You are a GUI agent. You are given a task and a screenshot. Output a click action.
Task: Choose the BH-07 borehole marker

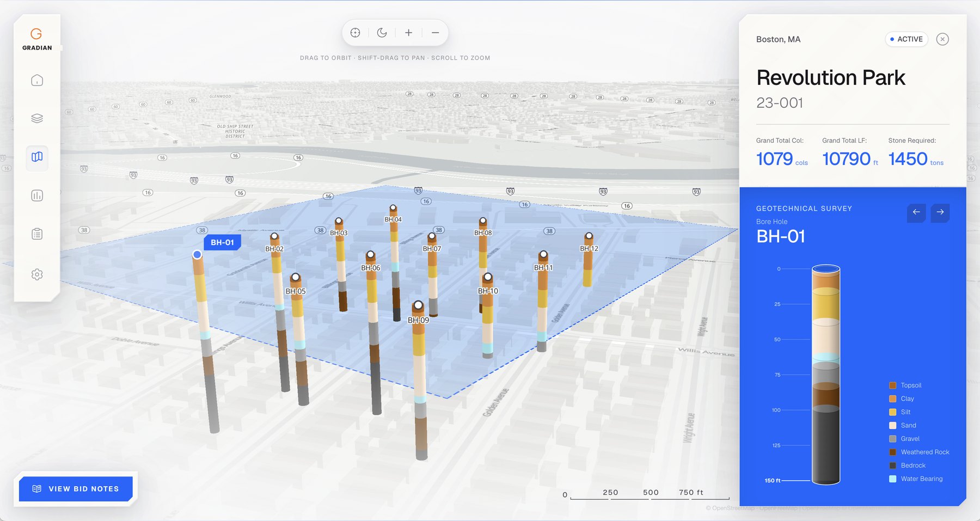tap(432, 236)
